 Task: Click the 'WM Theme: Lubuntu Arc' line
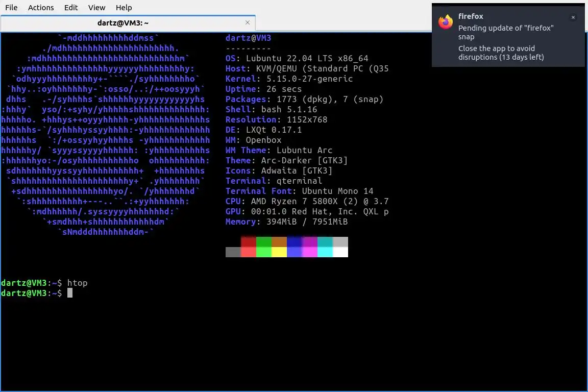(279, 150)
